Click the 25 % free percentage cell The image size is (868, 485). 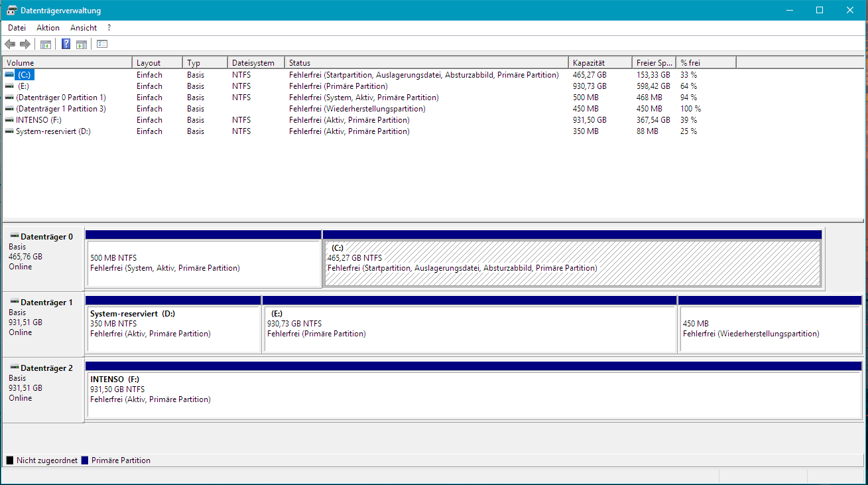point(688,131)
